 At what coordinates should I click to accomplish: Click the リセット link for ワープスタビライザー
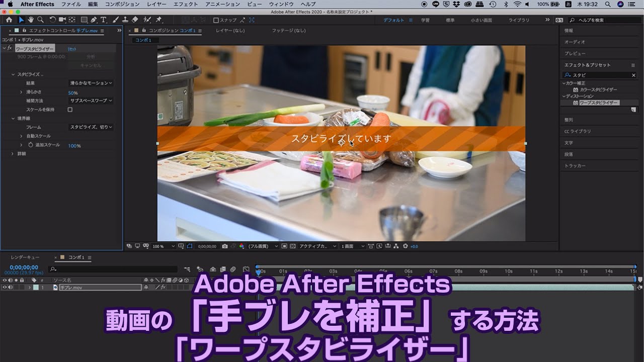pyautogui.click(x=72, y=49)
